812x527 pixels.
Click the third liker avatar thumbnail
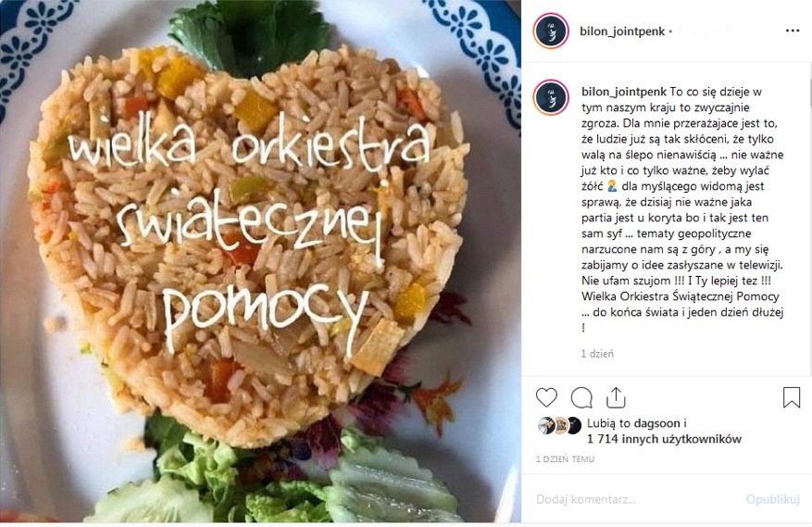point(574,425)
